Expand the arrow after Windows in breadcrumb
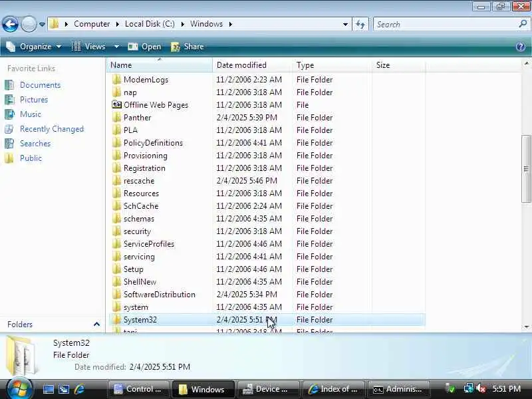532x399 pixels. [x=230, y=24]
